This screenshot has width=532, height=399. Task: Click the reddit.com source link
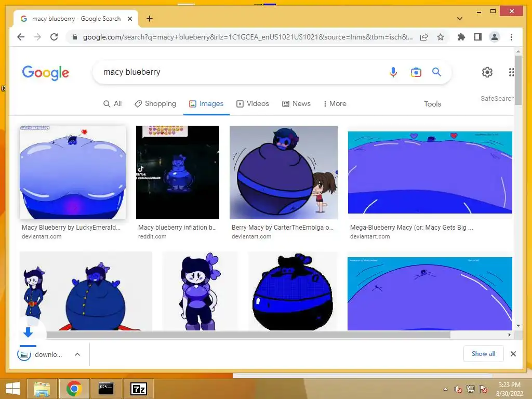[152, 236]
